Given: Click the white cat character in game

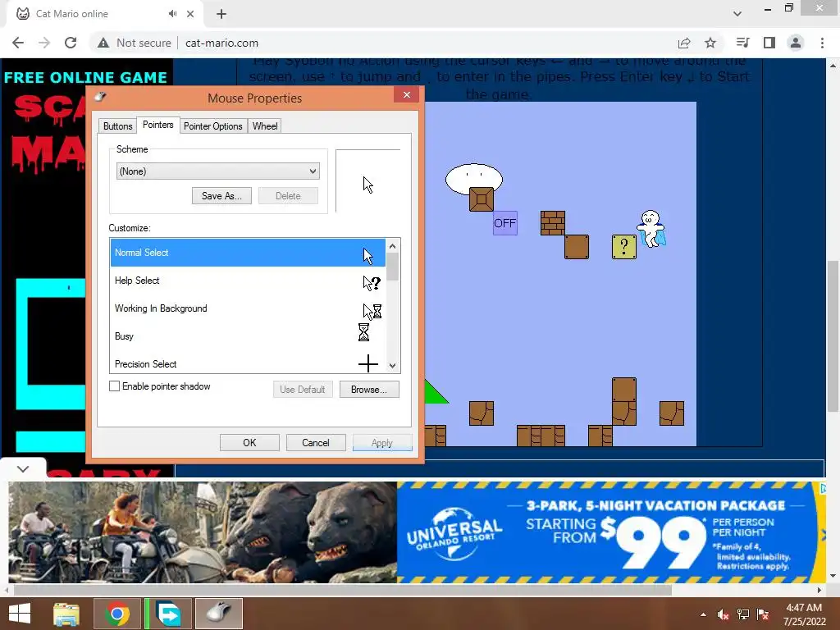Looking at the screenshot, I should (651, 229).
